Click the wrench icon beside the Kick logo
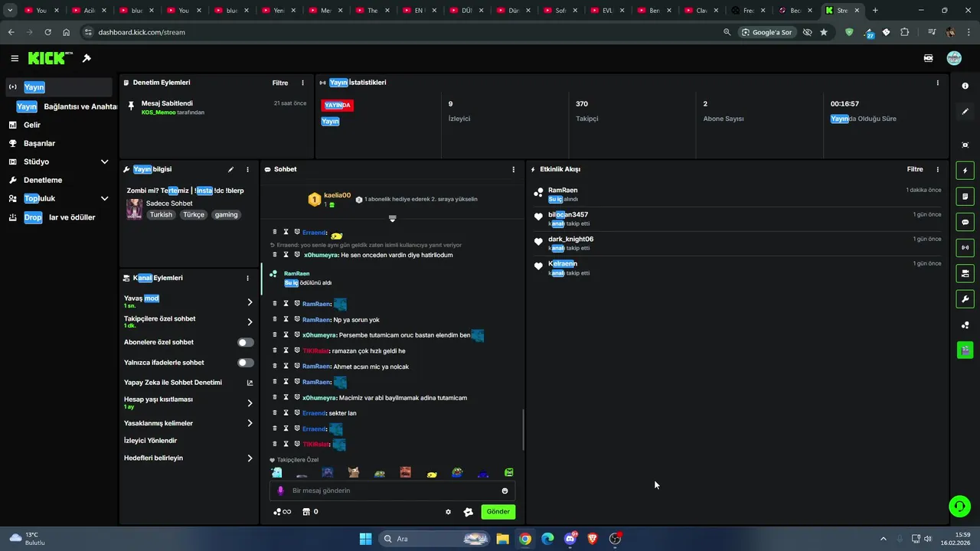The width and height of the screenshot is (980, 551). (87, 58)
